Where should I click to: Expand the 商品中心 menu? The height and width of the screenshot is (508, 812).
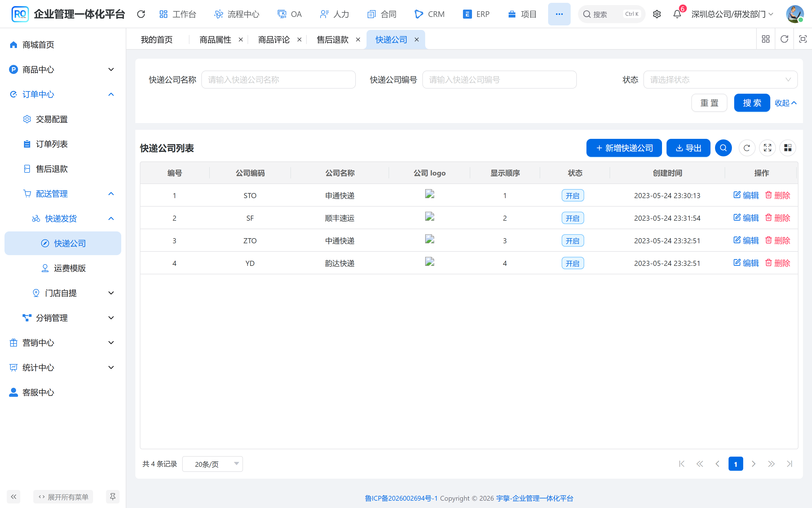(x=63, y=69)
